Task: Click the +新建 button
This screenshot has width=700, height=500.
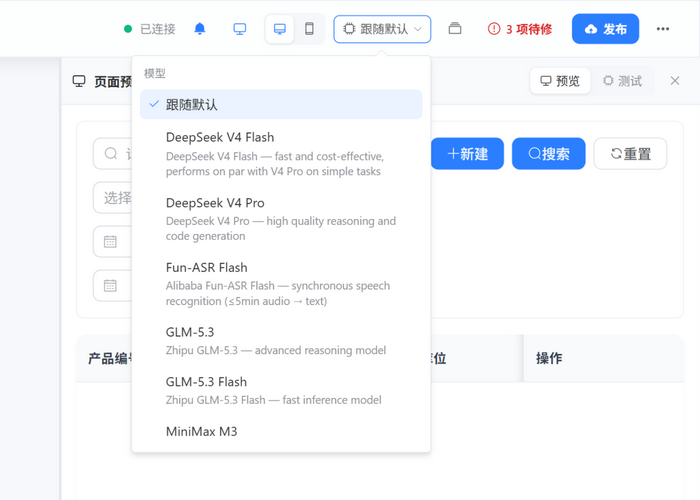Action: pos(467,154)
